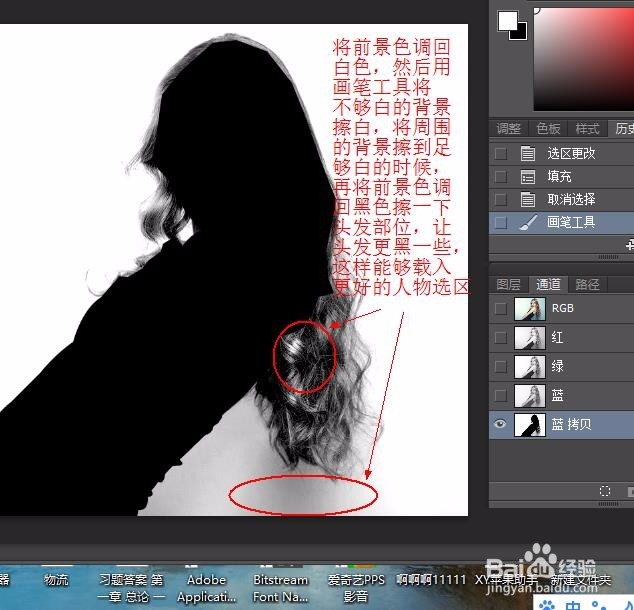Select the 蓝 拷贝 channel name
Viewport: 634px width, 610px height.
(571, 424)
